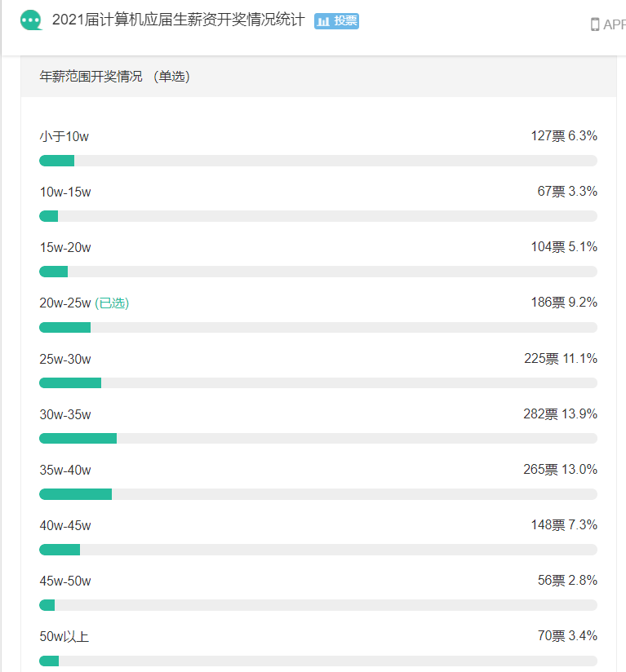Select the 30w-35w poll option
Image resolution: width=626 pixels, height=672 pixels.
click(x=65, y=414)
